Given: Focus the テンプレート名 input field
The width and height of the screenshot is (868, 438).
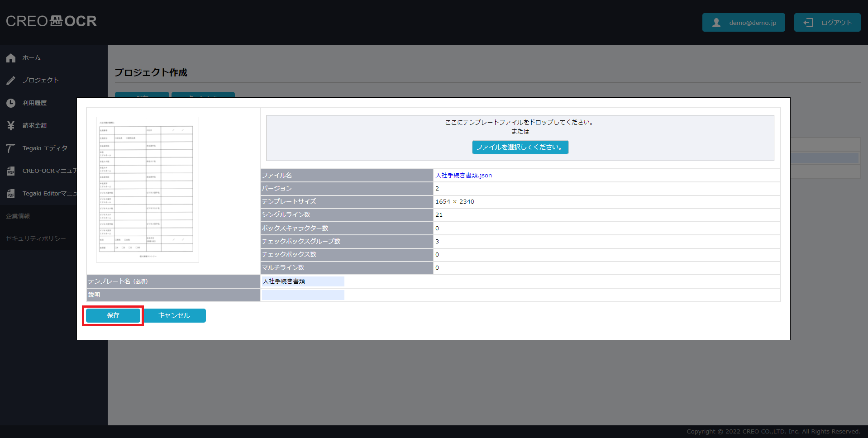Looking at the screenshot, I should 303,281.
